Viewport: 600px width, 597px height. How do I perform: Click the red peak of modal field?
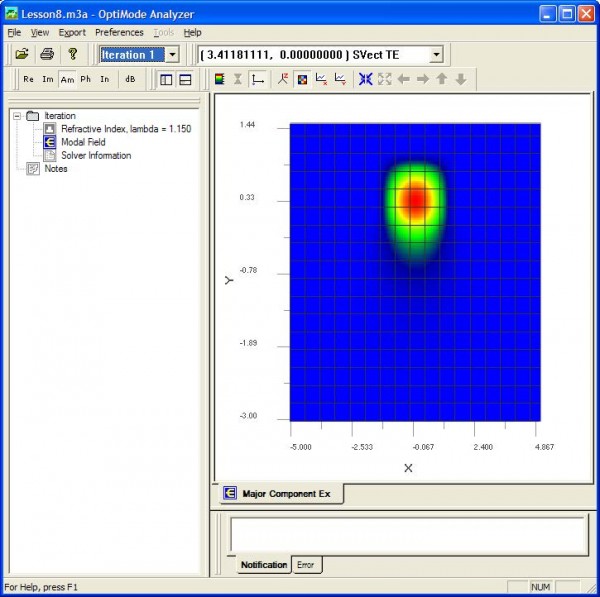pyautogui.click(x=416, y=200)
